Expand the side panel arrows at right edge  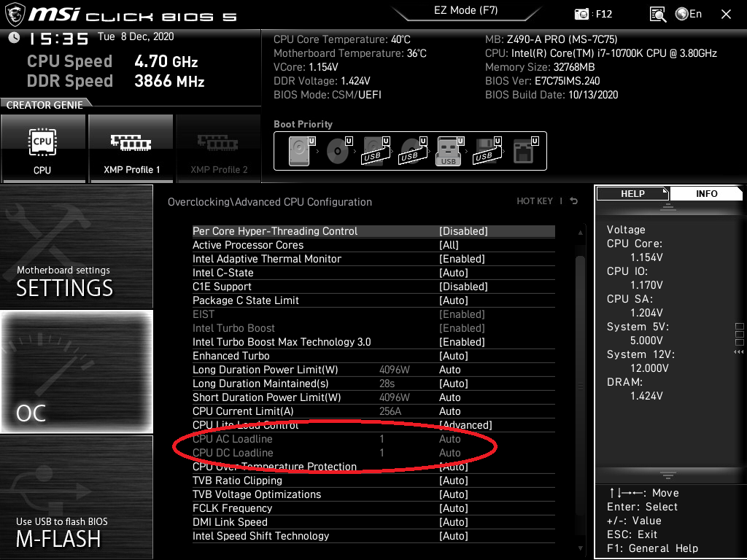tap(739, 352)
